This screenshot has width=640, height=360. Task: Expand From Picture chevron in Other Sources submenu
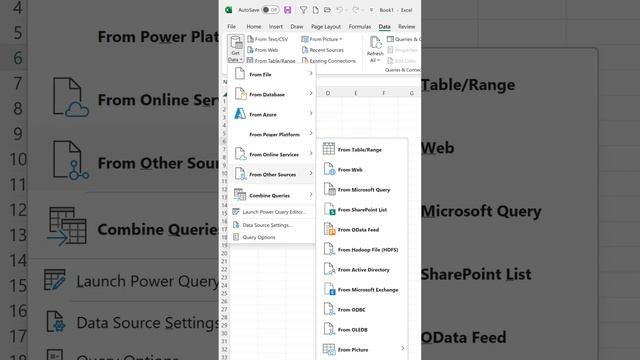pos(402,349)
